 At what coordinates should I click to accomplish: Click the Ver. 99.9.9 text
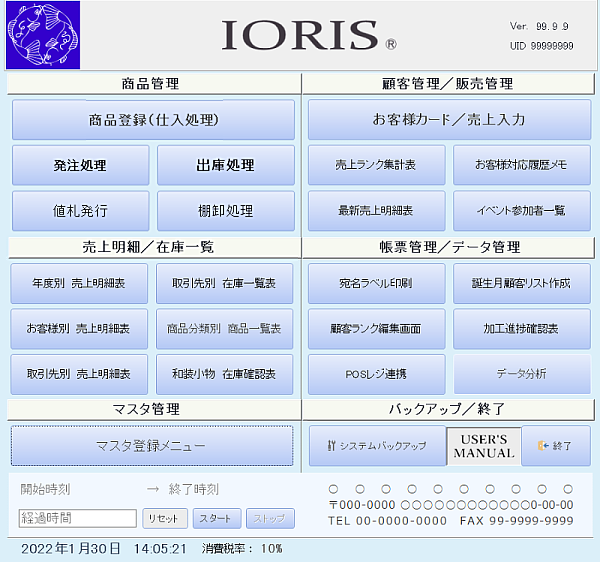[x=539, y=26]
